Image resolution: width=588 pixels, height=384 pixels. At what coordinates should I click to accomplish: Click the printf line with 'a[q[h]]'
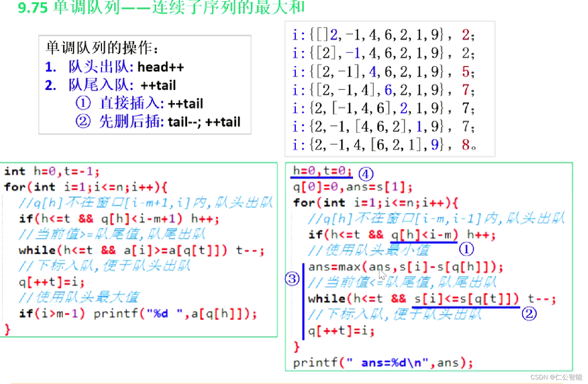tap(138, 314)
